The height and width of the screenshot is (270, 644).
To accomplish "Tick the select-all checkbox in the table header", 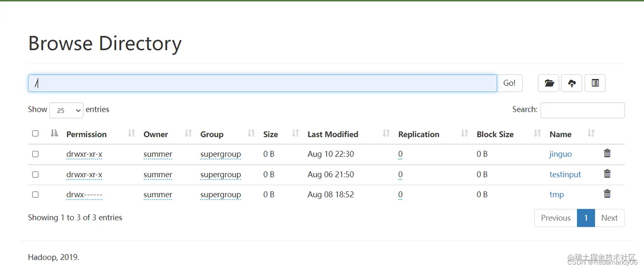I will pyautogui.click(x=35, y=134).
